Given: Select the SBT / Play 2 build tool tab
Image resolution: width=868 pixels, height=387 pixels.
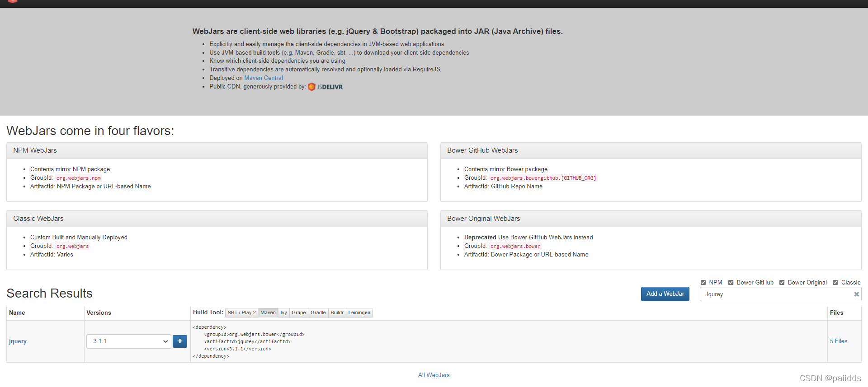Looking at the screenshot, I should click(241, 312).
